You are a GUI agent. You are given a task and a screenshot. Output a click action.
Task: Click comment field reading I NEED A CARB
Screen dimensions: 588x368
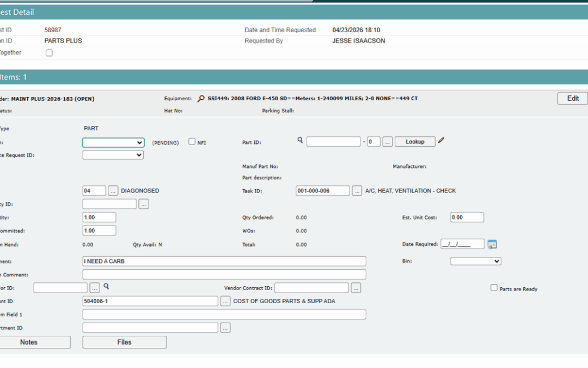pyautogui.click(x=224, y=261)
